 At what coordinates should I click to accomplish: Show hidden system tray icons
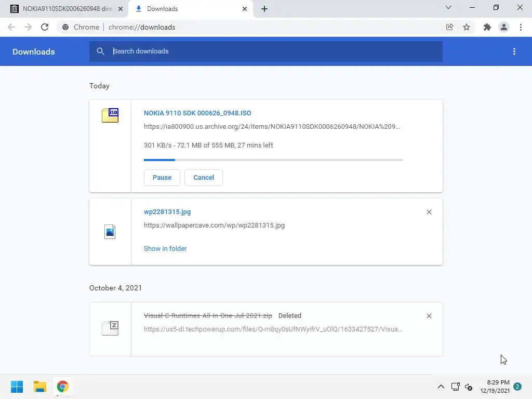441,387
